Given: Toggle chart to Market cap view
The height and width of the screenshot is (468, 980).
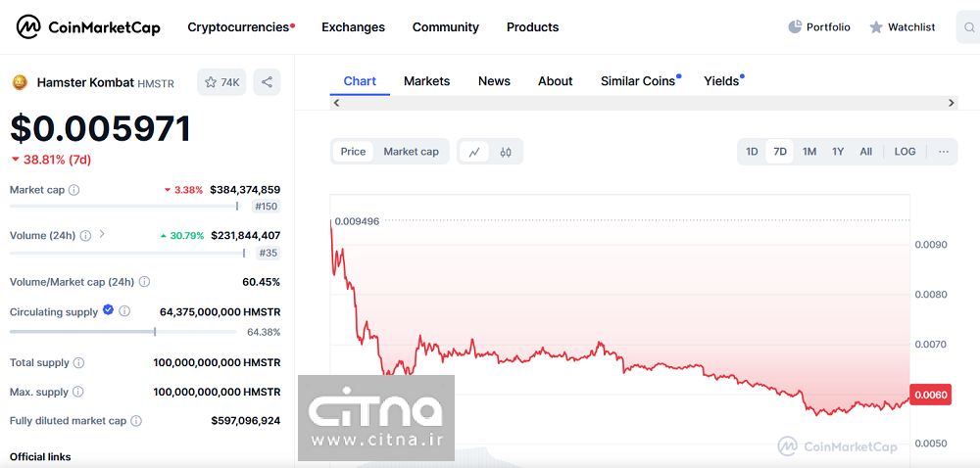Looking at the screenshot, I should click(x=411, y=152).
